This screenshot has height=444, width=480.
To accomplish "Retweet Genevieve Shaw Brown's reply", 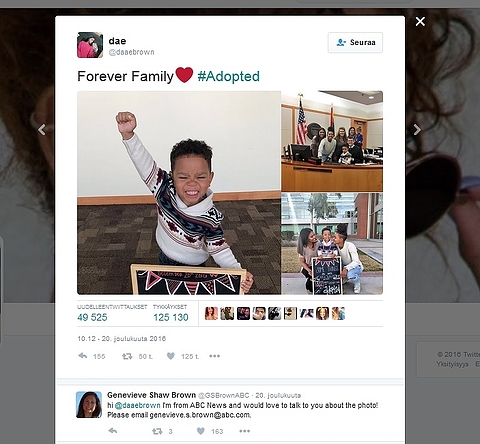I will point(157,431).
